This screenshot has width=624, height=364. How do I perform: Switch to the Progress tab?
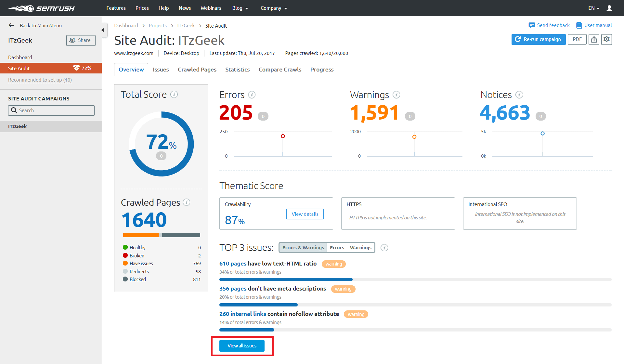322,70
